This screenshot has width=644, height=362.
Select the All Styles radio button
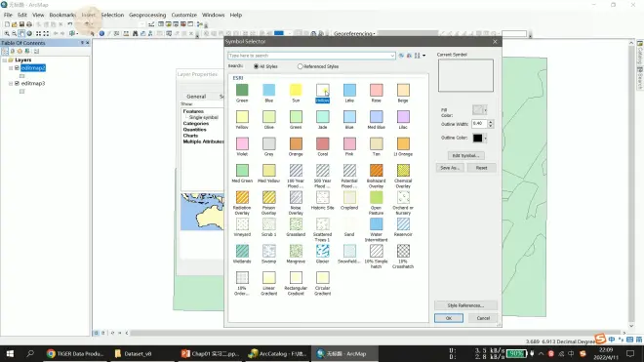pyautogui.click(x=256, y=66)
